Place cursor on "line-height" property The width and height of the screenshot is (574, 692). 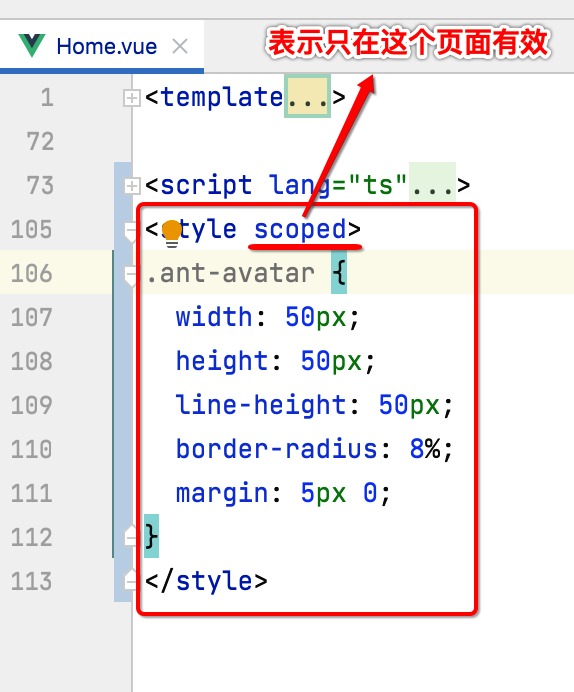[261, 405]
